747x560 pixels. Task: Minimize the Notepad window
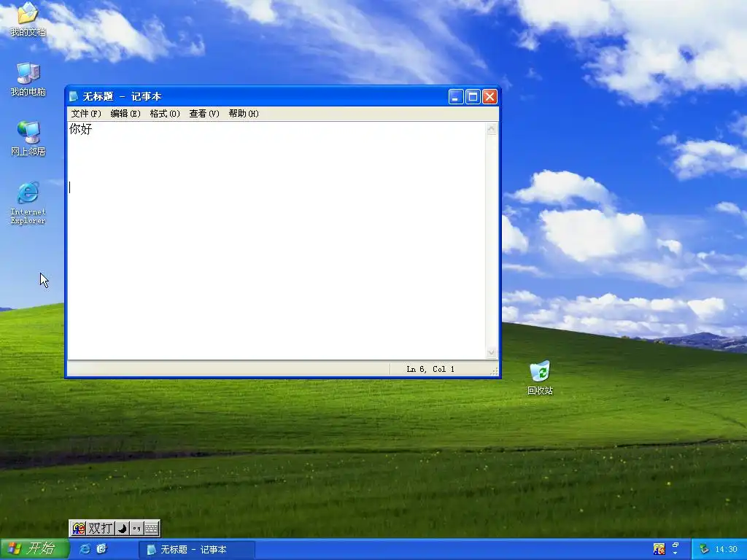[456, 97]
